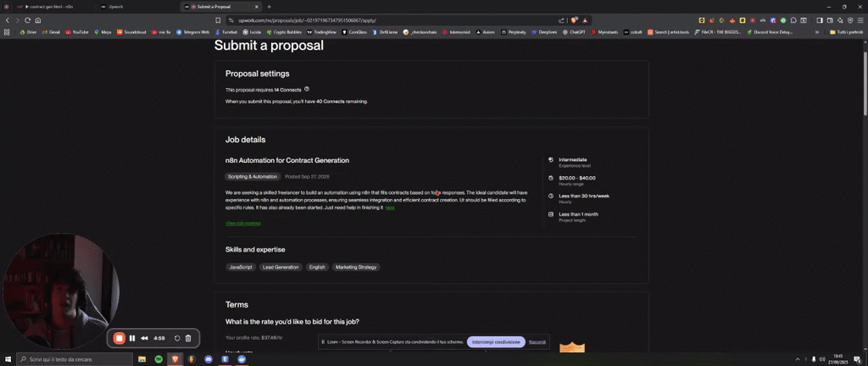Viewport: 868px width, 366px height.
Task: Show hidden system tray icons
Action: click(x=798, y=359)
